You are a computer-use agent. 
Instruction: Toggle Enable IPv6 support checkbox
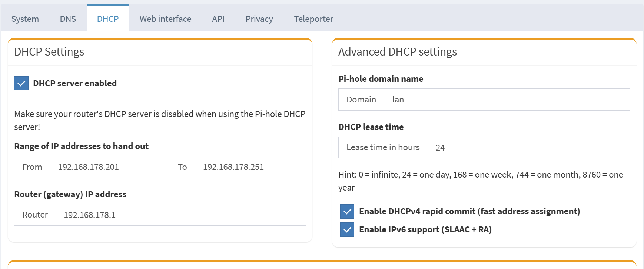[x=347, y=229]
